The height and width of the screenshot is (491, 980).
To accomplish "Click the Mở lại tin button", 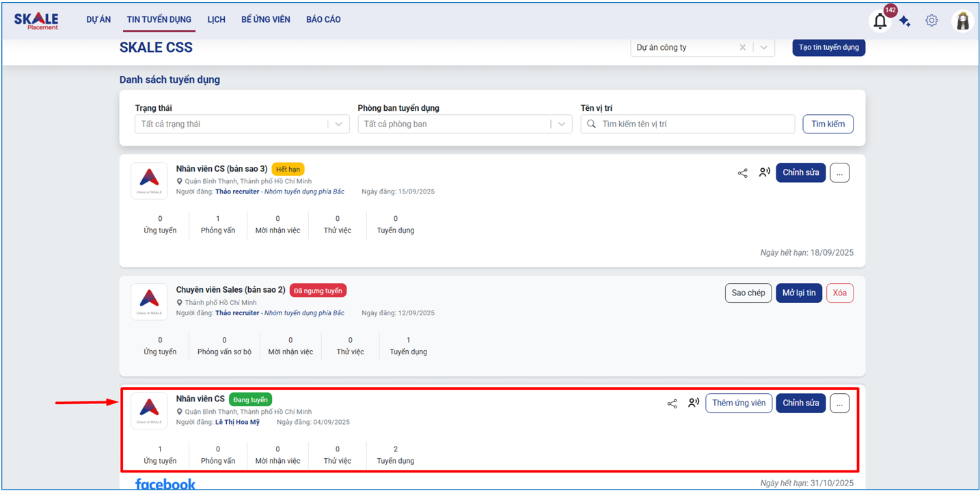I will pyautogui.click(x=798, y=293).
